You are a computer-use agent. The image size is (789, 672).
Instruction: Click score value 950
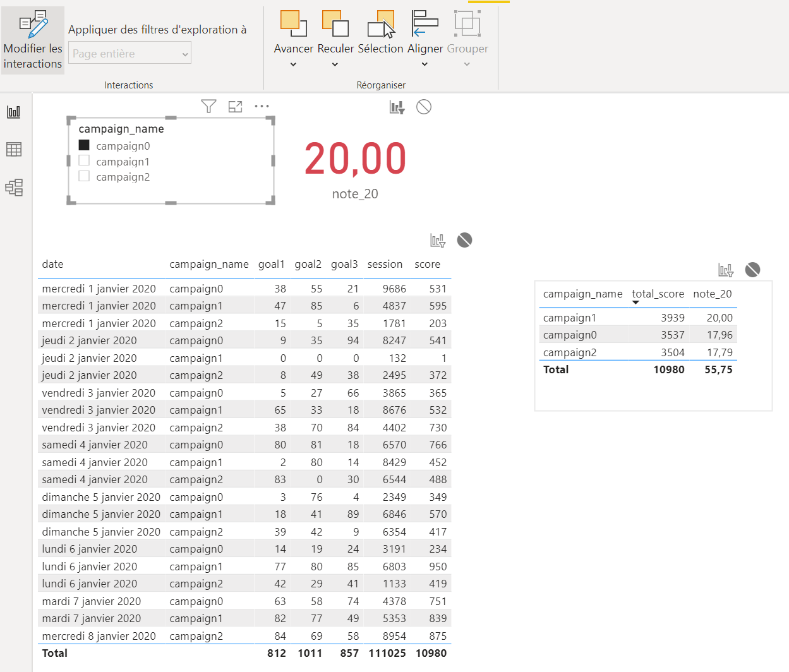click(x=438, y=567)
